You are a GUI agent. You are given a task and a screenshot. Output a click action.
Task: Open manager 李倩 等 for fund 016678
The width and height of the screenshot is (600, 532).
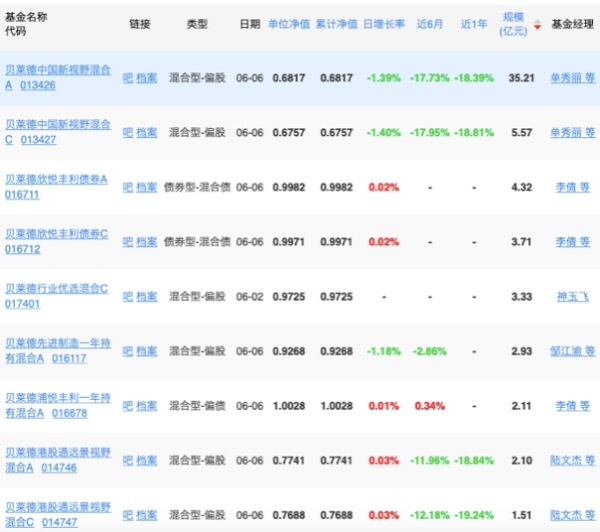pyautogui.click(x=573, y=406)
